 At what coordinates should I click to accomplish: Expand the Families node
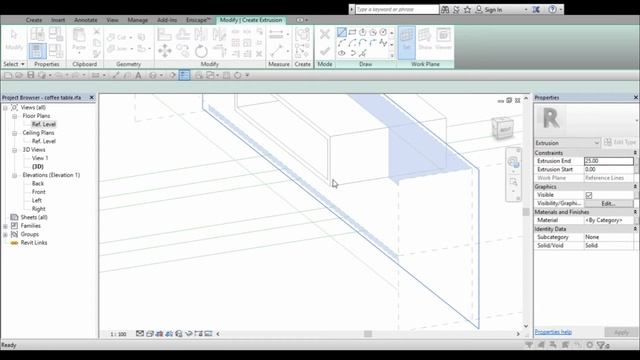tap(5, 226)
